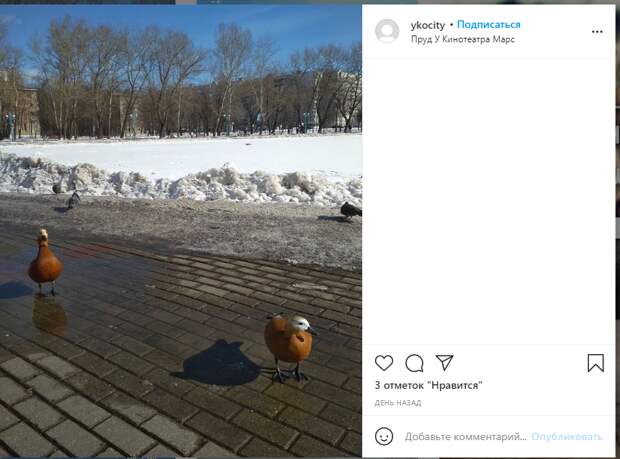Share the post using the paper plane icon

tap(444, 362)
